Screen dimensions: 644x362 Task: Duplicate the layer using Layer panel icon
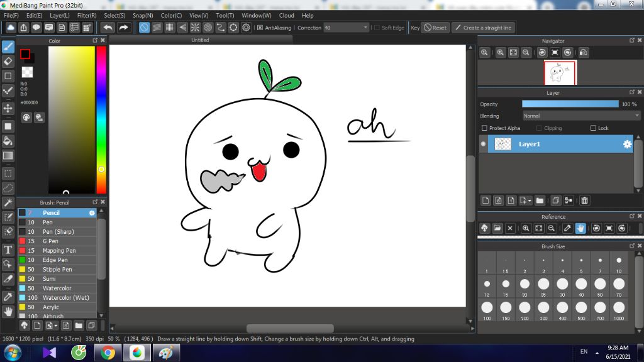pyautogui.click(x=555, y=200)
